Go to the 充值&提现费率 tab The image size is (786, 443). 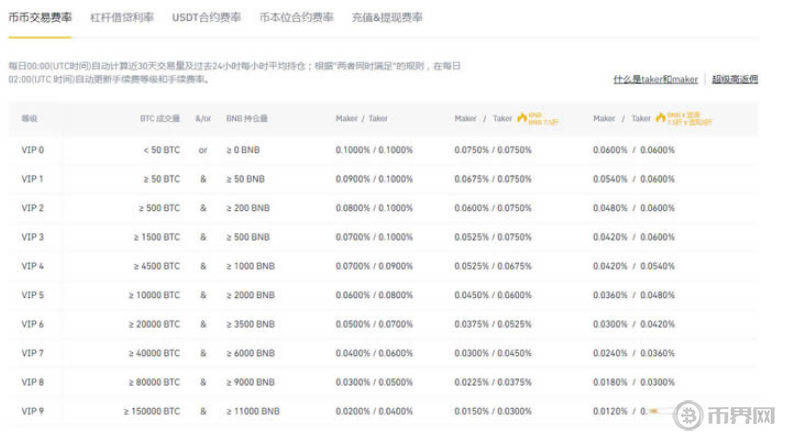[387, 18]
